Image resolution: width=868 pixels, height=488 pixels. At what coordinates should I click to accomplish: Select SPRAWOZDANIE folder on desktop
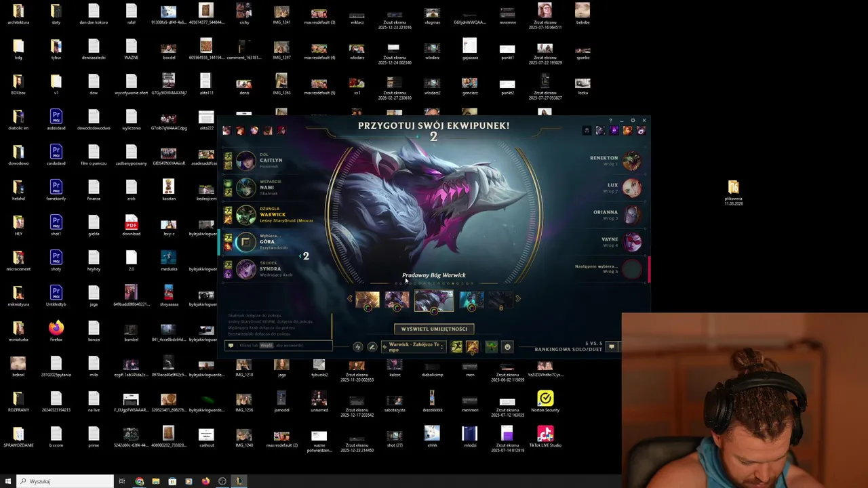click(18, 437)
